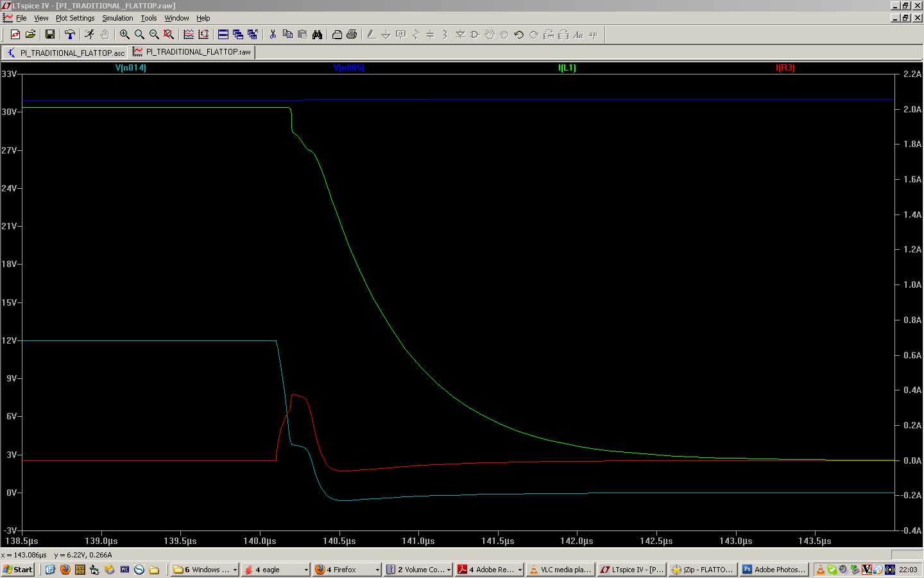Click the V(n014) trace label
The image size is (924, 578).
131,67
